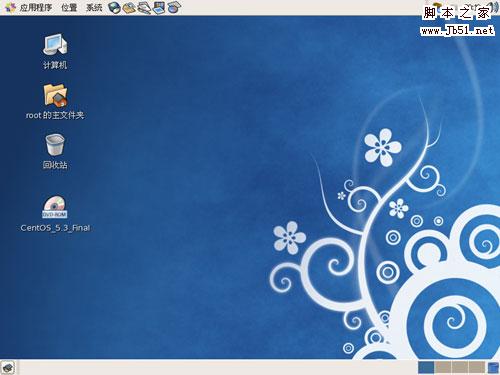Image resolution: width=500 pixels, height=375 pixels.
Task: Open the 应用程序 applications menu
Action: [x=36, y=7]
